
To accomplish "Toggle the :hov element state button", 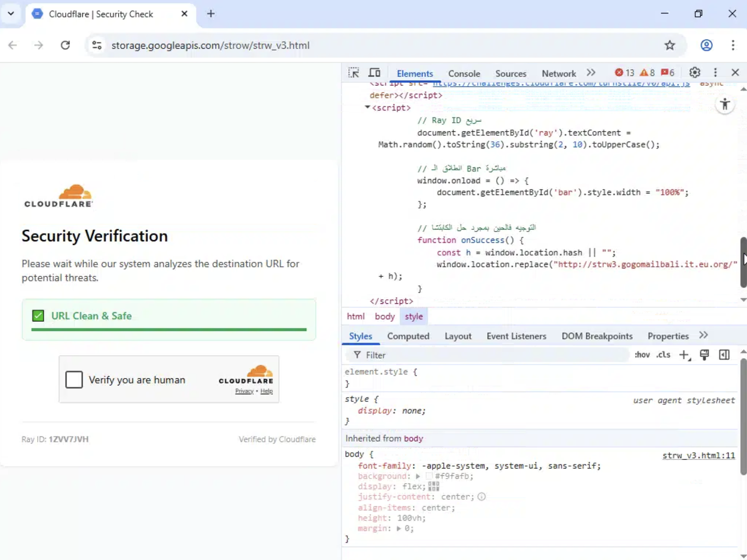I will [x=642, y=355].
